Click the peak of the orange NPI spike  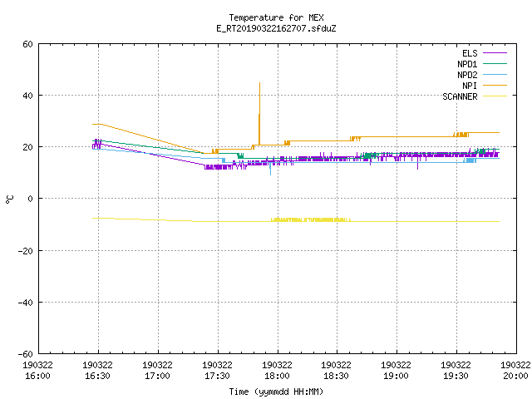pyautogui.click(x=259, y=83)
